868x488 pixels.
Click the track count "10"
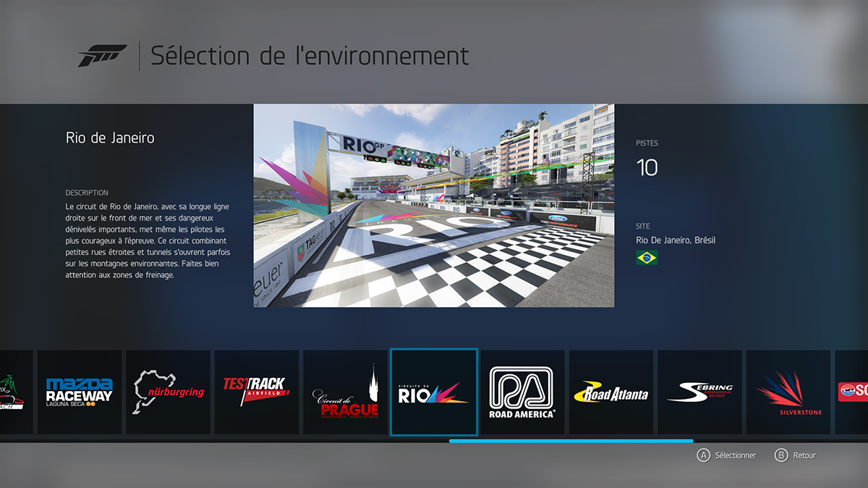(647, 168)
